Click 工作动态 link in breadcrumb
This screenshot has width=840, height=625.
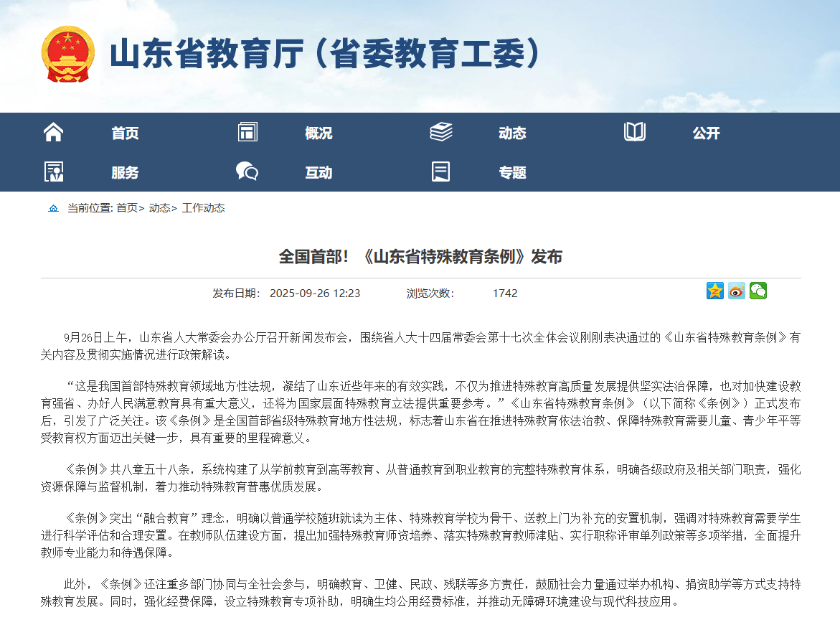point(203,208)
